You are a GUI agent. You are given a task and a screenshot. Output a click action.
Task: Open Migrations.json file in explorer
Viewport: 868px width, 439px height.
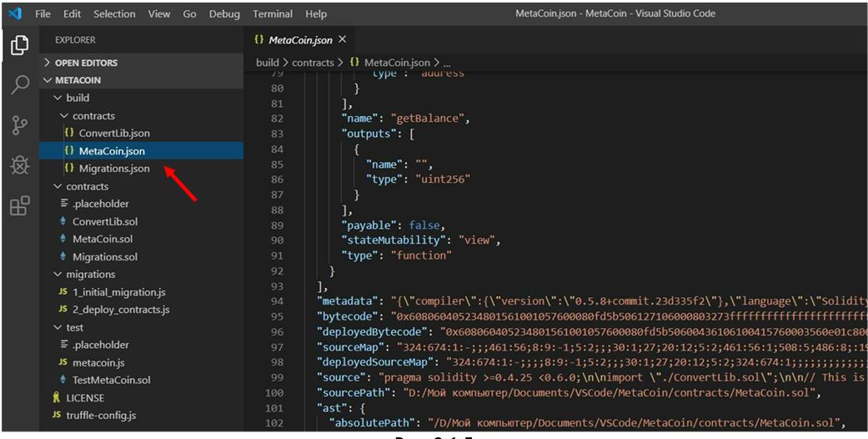pos(114,169)
